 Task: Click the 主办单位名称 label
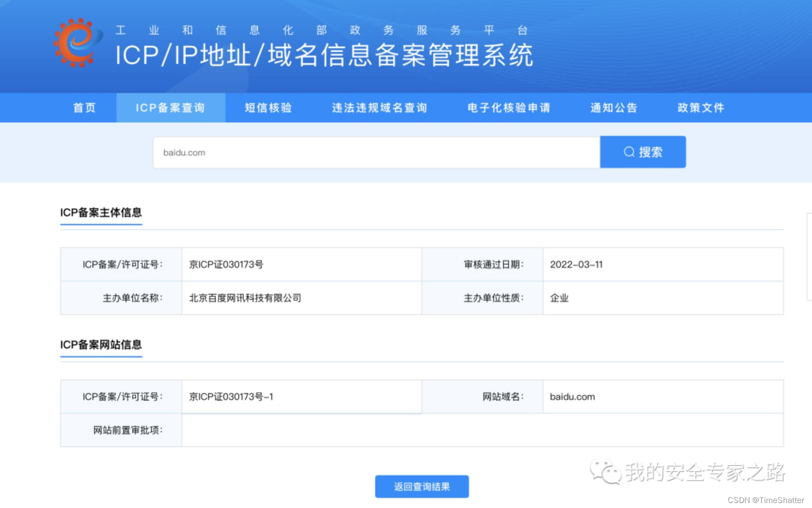pyautogui.click(x=133, y=298)
